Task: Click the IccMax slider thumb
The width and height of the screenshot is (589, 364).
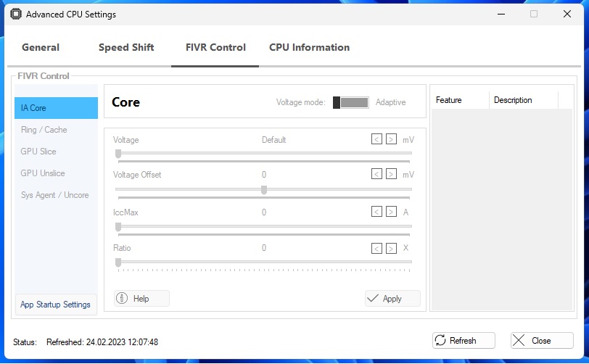Action: pos(118,226)
